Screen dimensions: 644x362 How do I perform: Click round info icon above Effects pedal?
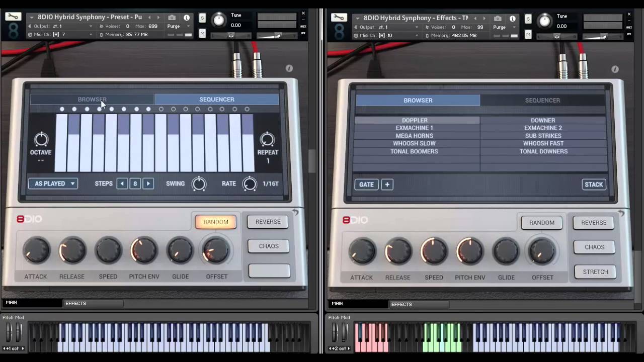tap(615, 69)
